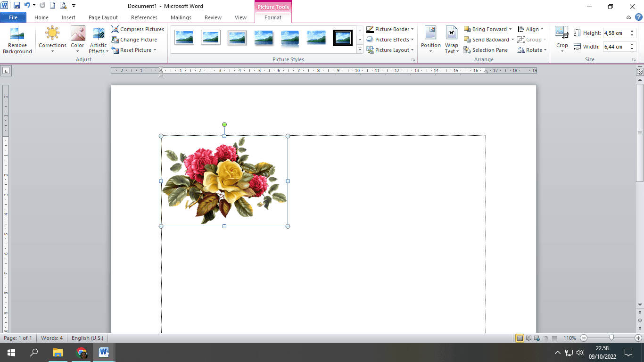Click the Change Picture button
Viewport: 644px width, 362px height.
pyautogui.click(x=134, y=40)
